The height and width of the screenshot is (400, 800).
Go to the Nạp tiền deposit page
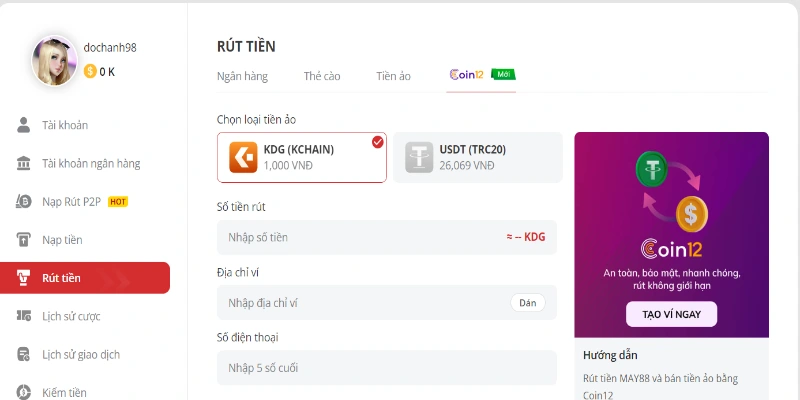(x=62, y=240)
